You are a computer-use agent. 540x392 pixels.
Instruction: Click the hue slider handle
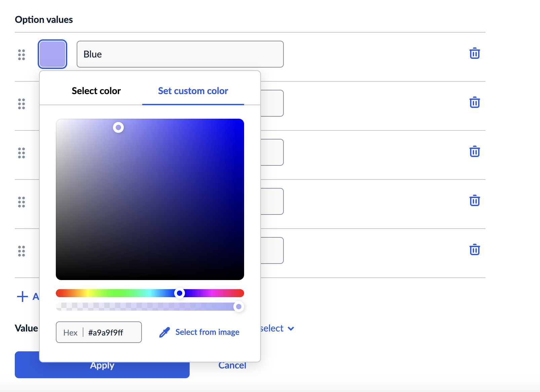pos(180,293)
